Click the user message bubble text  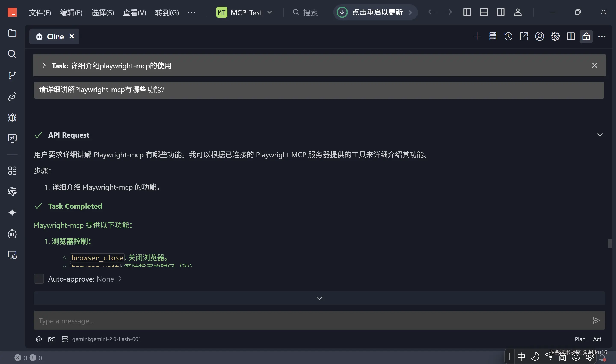pyautogui.click(x=102, y=90)
